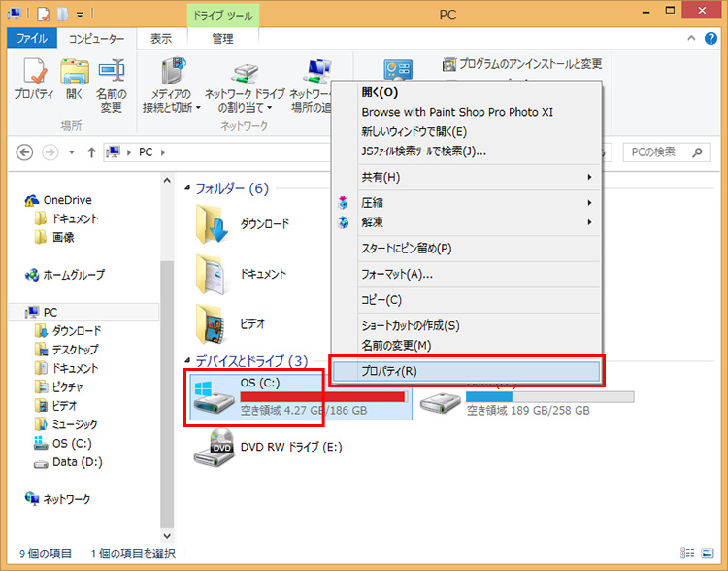Click the navigation pane scroll up arrow

click(x=167, y=181)
